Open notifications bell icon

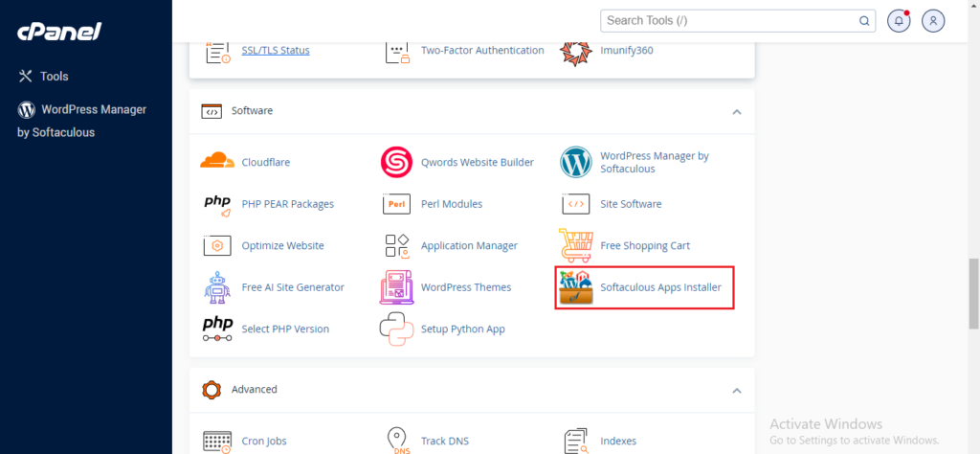coord(899,21)
